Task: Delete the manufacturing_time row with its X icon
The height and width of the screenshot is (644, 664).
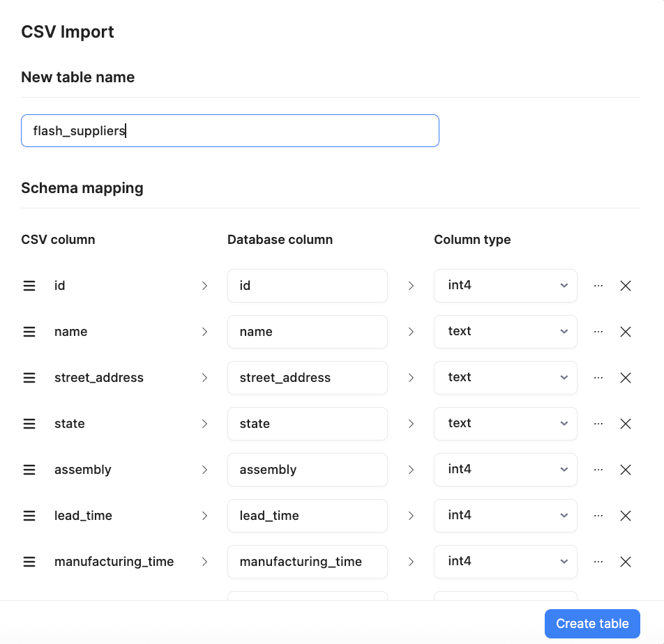Action: coord(626,561)
